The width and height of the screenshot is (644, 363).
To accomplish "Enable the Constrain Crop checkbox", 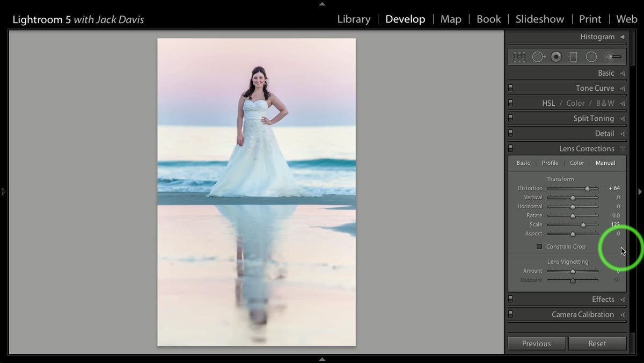I will point(539,246).
